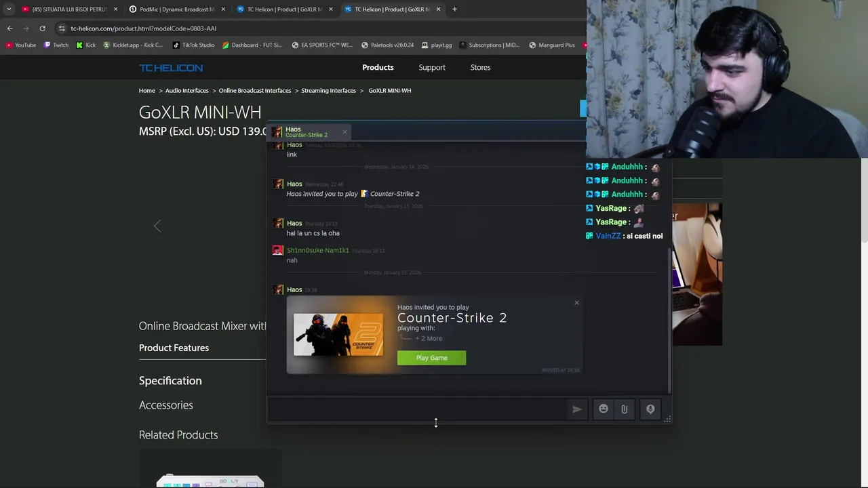Click the browser address bar URL

coord(143,28)
